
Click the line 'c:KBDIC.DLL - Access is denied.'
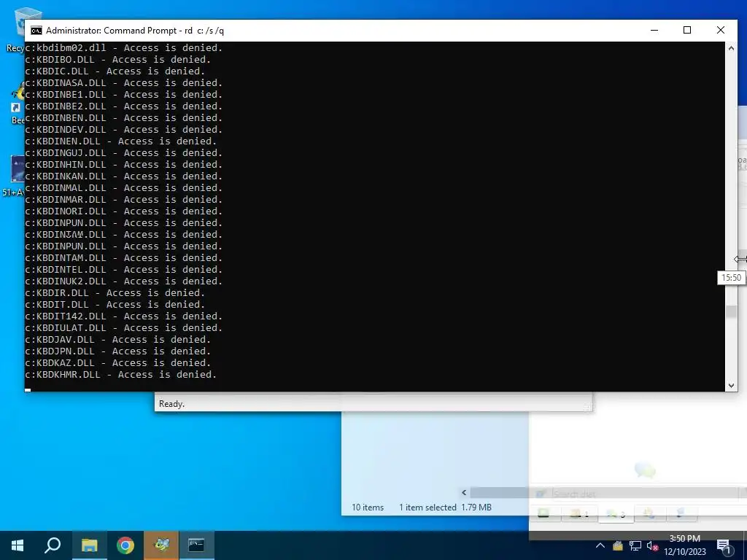(115, 71)
